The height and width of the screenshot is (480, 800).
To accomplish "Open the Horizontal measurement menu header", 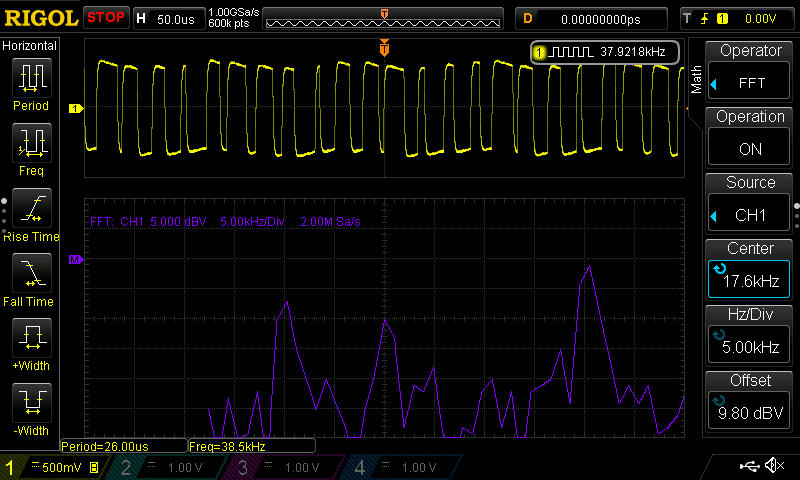I will click(x=31, y=46).
